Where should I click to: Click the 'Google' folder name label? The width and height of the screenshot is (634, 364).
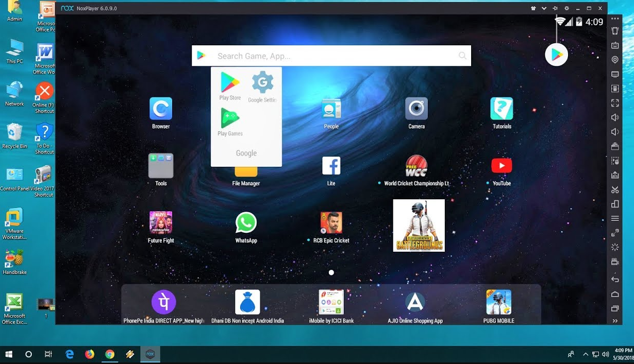pos(246,153)
